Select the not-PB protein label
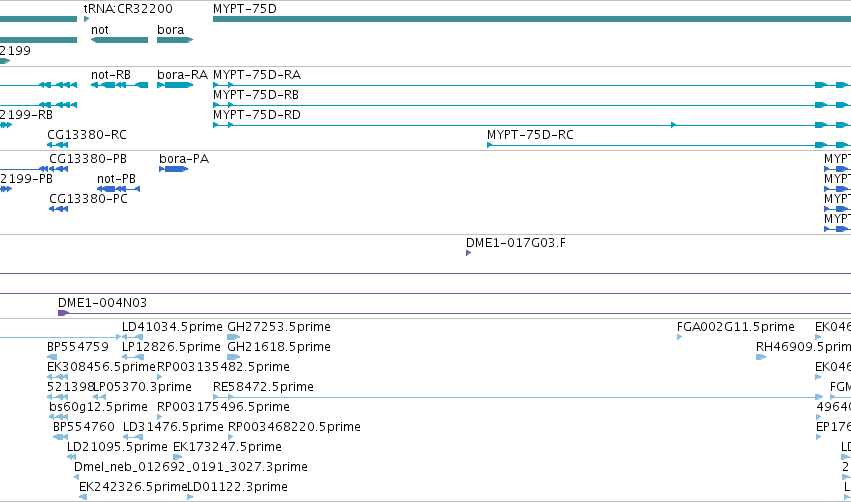The width and height of the screenshot is (851, 502). 116,179
